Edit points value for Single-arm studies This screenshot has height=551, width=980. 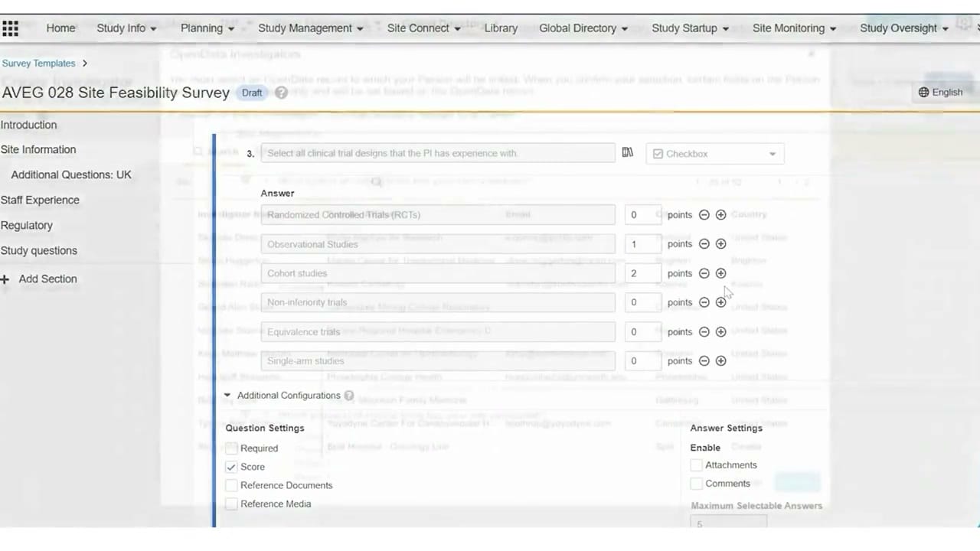tap(642, 361)
